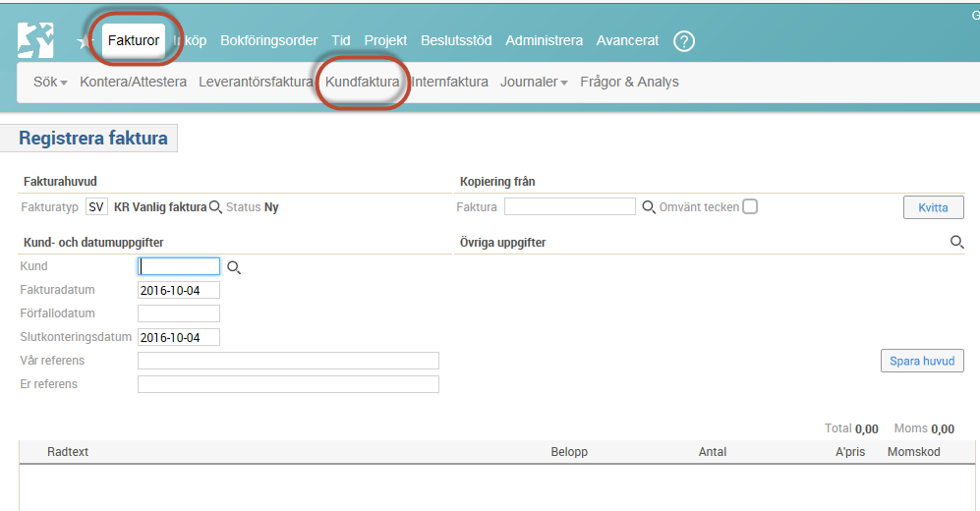Image resolution: width=980 pixels, height=511 pixels.
Task: Open the Fakturor main tab
Action: (133, 40)
